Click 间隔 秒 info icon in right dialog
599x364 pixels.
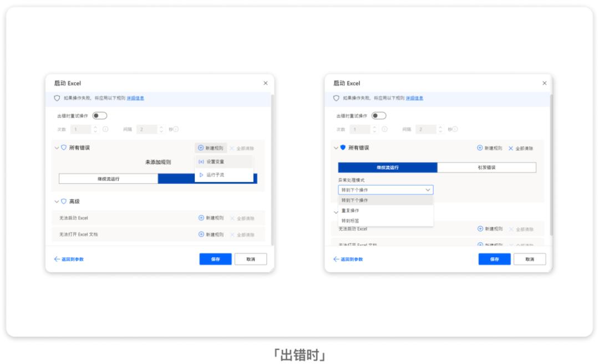coord(455,129)
